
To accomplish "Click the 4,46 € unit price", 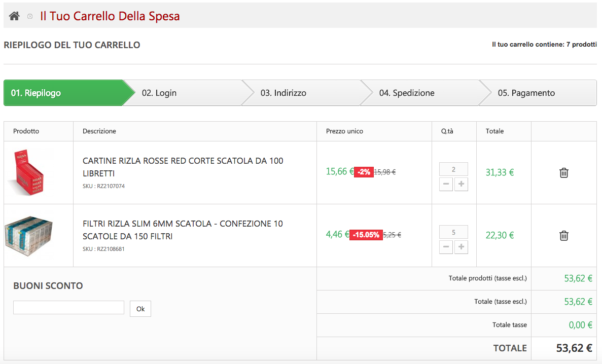I will point(337,234).
